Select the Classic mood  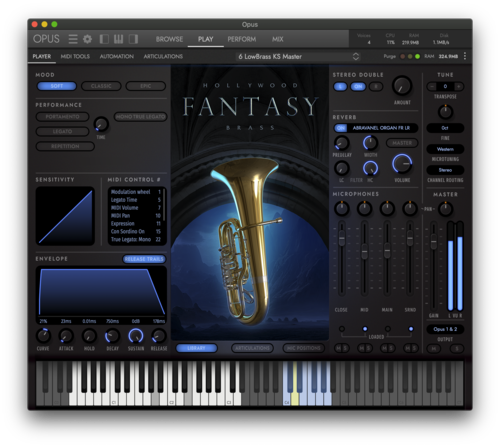(101, 86)
